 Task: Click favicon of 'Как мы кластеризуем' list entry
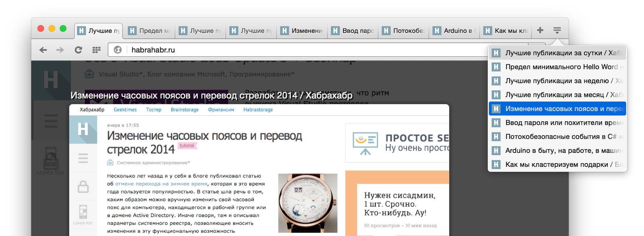pos(496,165)
